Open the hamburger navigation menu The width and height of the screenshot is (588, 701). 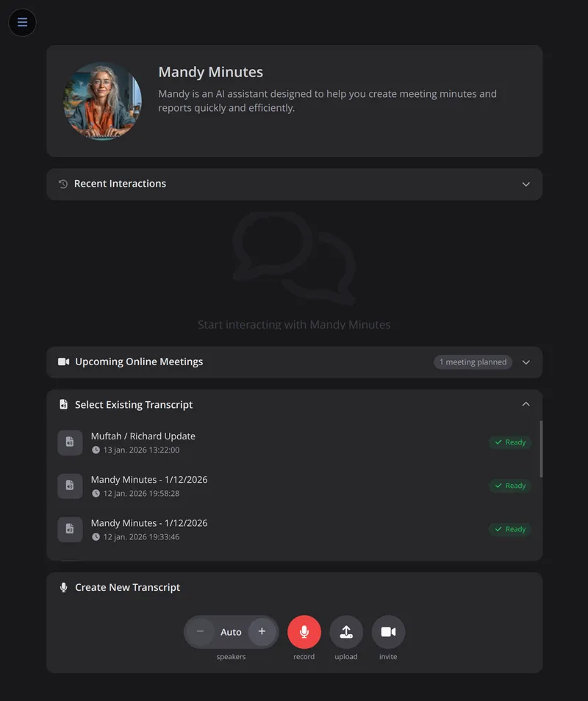coord(22,23)
